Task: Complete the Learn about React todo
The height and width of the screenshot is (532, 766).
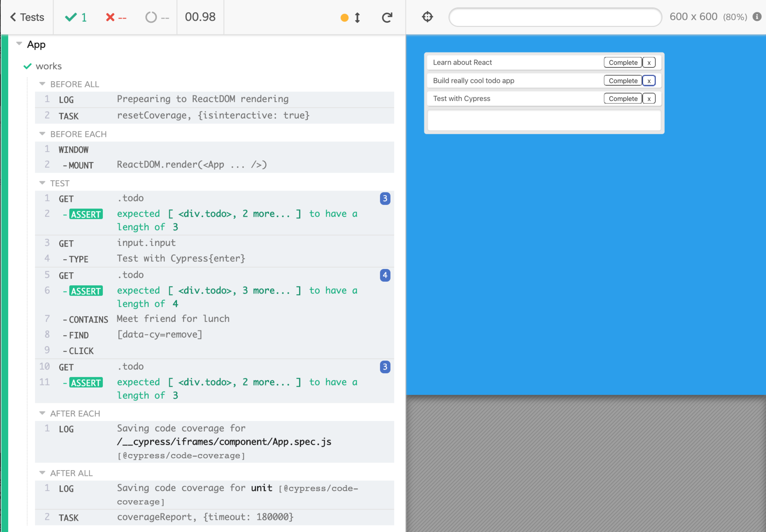Action: coord(623,62)
